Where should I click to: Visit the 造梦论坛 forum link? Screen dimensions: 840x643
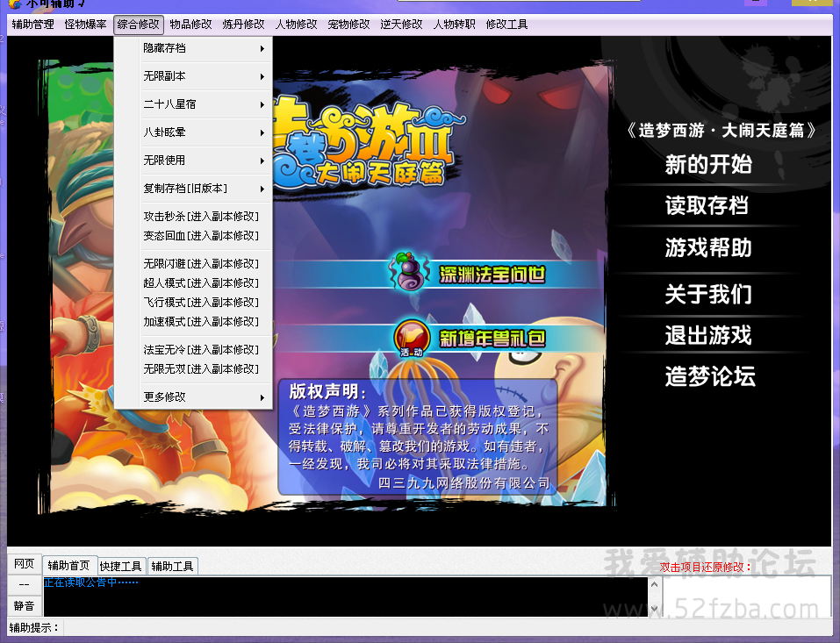[710, 376]
